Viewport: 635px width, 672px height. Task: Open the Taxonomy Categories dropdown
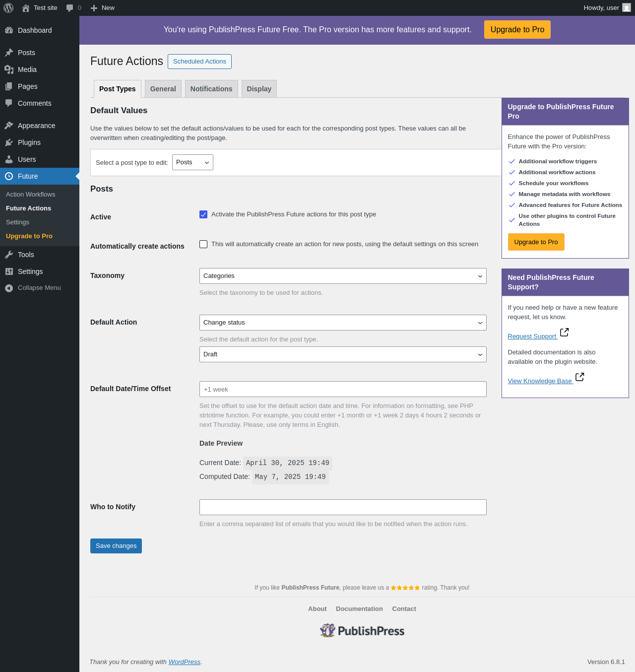pos(343,276)
